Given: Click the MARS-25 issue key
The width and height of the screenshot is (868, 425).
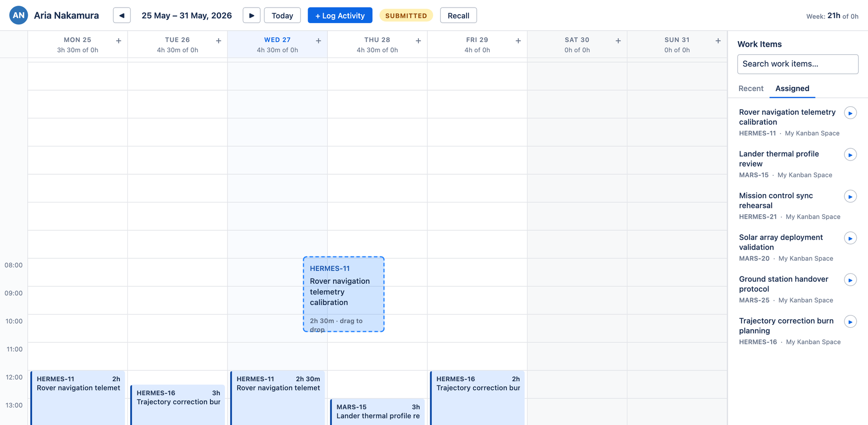Looking at the screenshot, I should [754, 300].
